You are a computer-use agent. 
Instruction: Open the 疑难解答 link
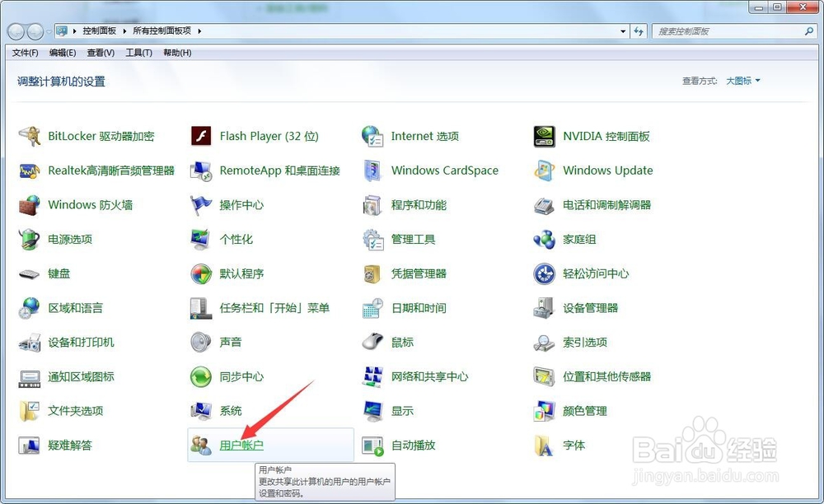click(x=70, y=446)
